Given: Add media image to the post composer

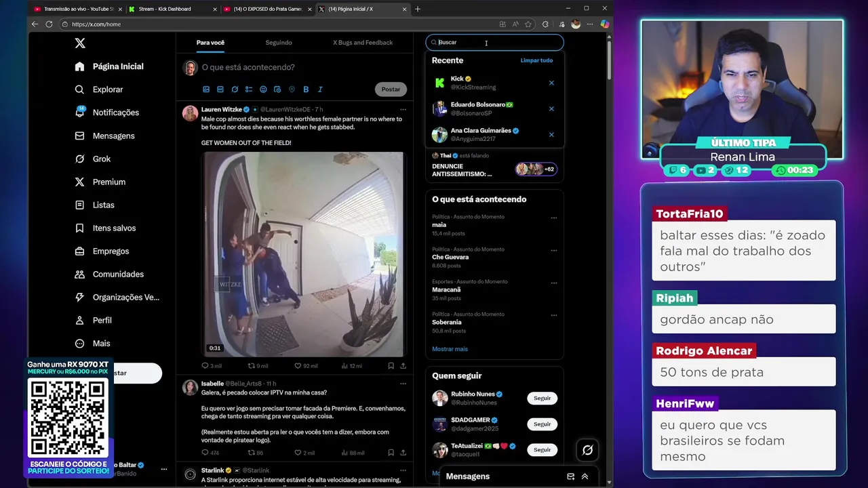Looking at the screenshot, I should [x=206, y=89].
